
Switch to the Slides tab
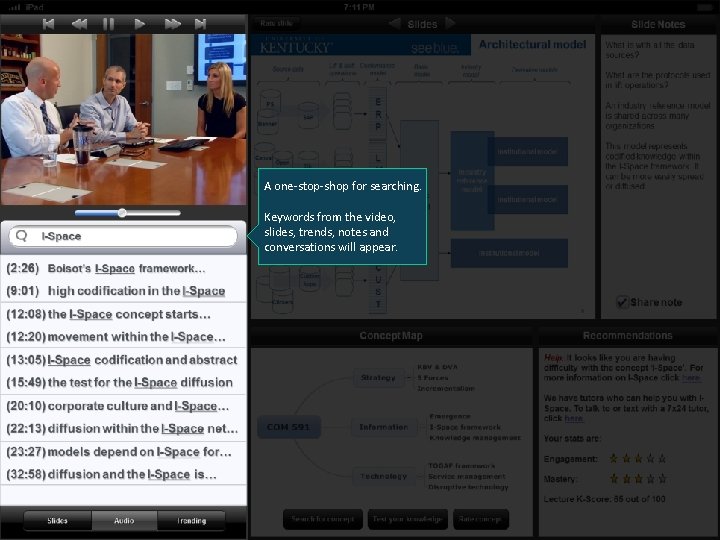tap(57, 521)
